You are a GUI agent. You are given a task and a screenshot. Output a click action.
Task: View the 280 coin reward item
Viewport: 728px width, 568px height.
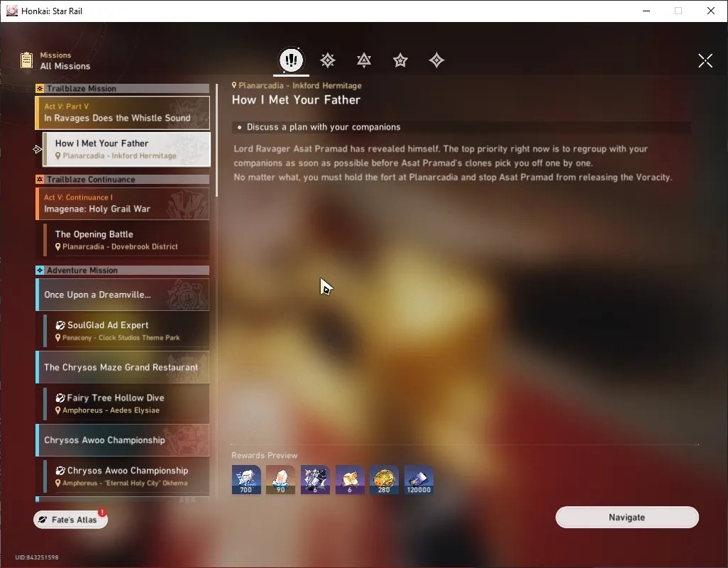tap(384, 479)
